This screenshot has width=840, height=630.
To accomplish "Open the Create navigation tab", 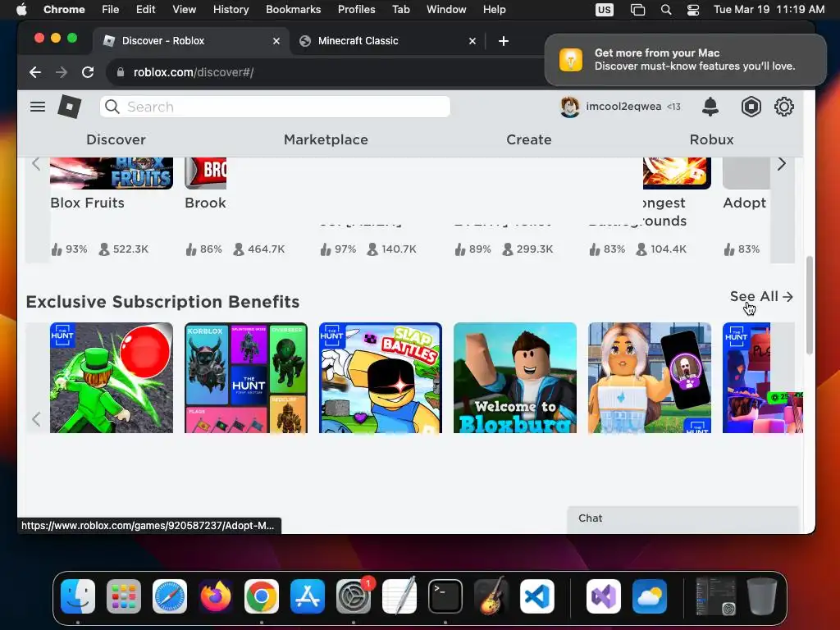I will (x=529, y=139).
